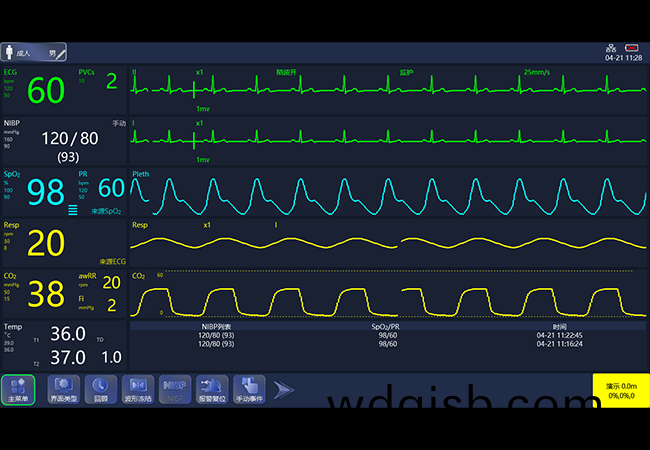Click the 来源ECG source label
Screen dimensions: 650x450
[112, 262]
